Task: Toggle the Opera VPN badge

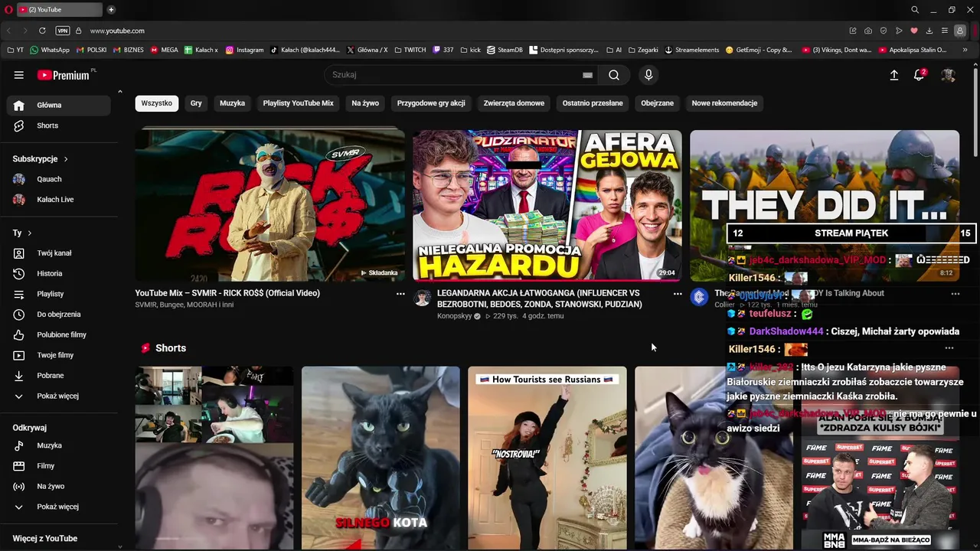Action: tap(63, 31)
